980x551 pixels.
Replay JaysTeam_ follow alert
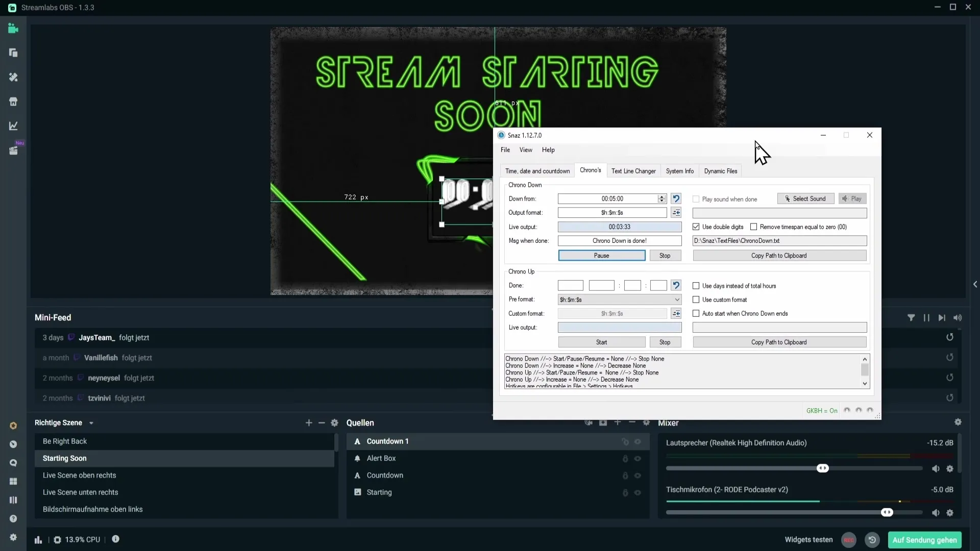click(x=950, y=337)
